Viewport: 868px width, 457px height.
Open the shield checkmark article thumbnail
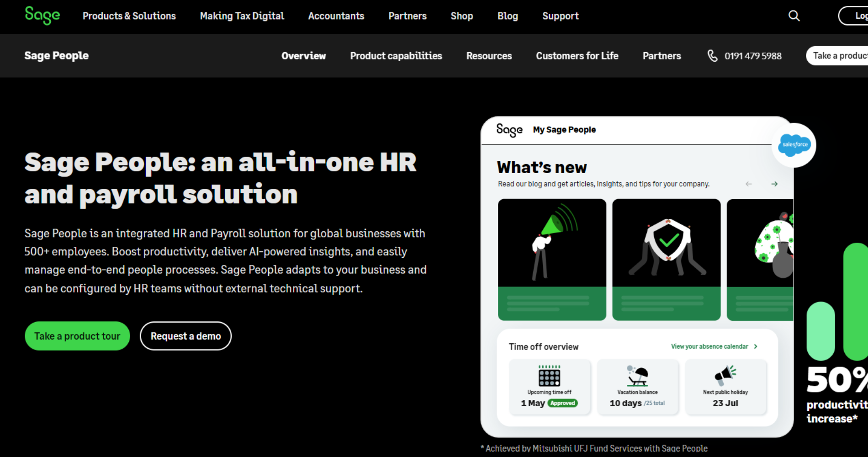(666, 260)
